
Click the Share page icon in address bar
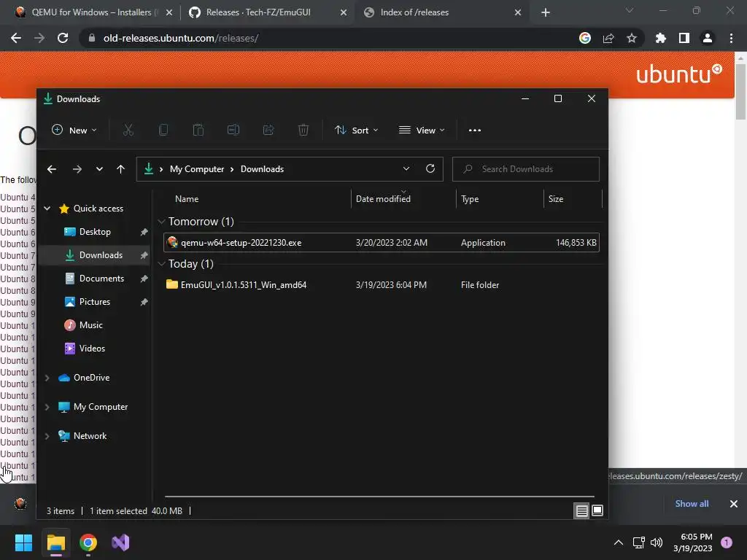[608, 38]
